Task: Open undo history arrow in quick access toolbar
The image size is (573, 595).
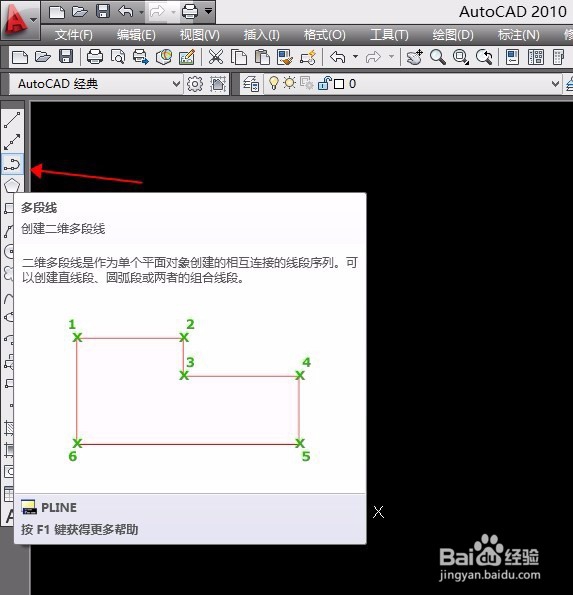Action: pyautogui.click(x=142, y=12)
